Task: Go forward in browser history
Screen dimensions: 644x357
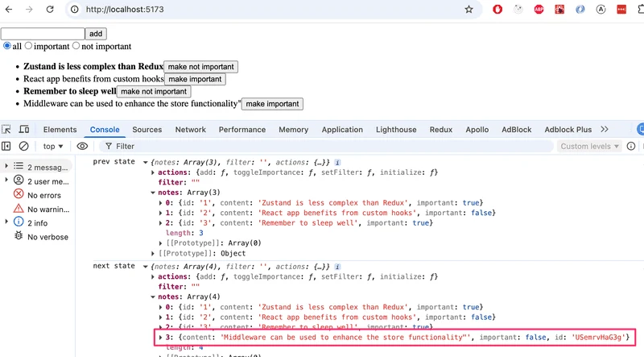Action: click(x=29, y=9)
